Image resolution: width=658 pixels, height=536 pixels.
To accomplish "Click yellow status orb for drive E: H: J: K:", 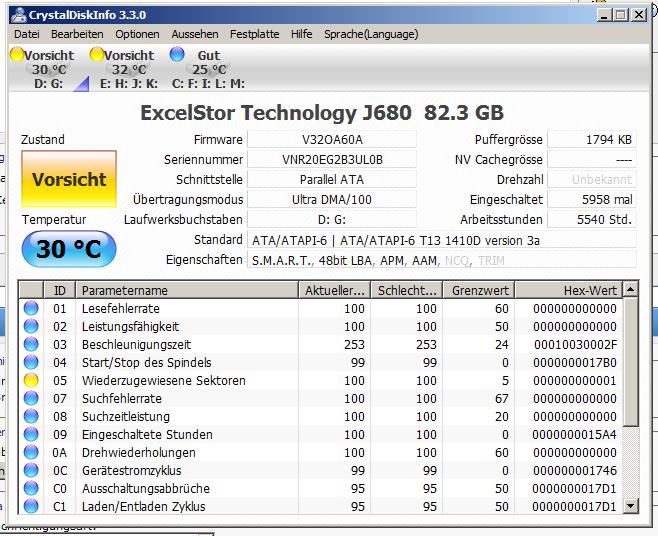I will pyautogui.click(x=97, y=55).
